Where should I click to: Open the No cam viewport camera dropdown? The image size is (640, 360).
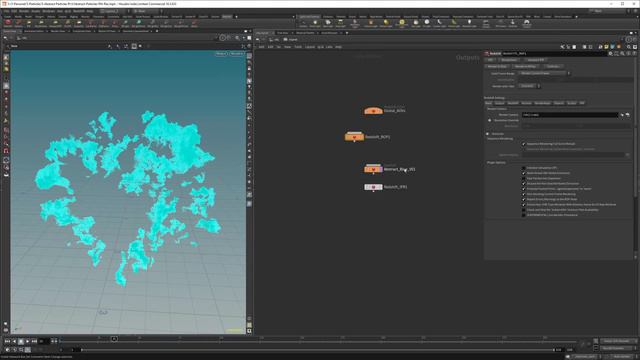click(236, 54)
